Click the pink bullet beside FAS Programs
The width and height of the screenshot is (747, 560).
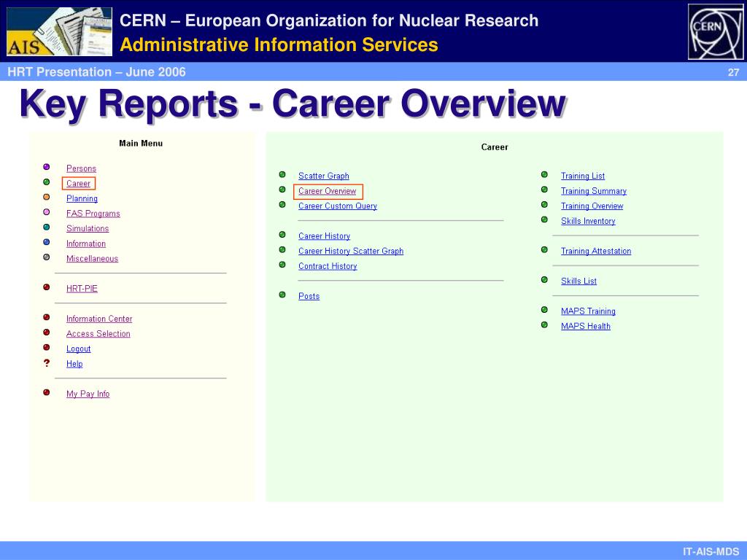coord(46,212)
